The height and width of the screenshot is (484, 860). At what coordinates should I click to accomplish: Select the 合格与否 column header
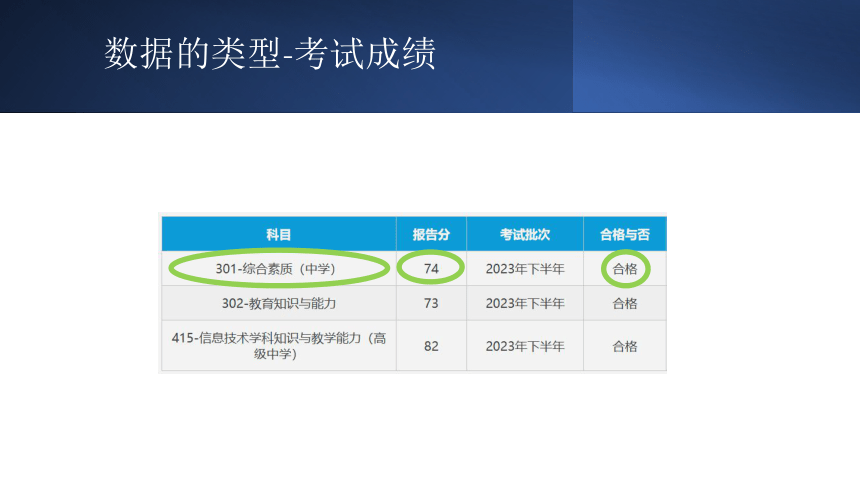[625, 234]
